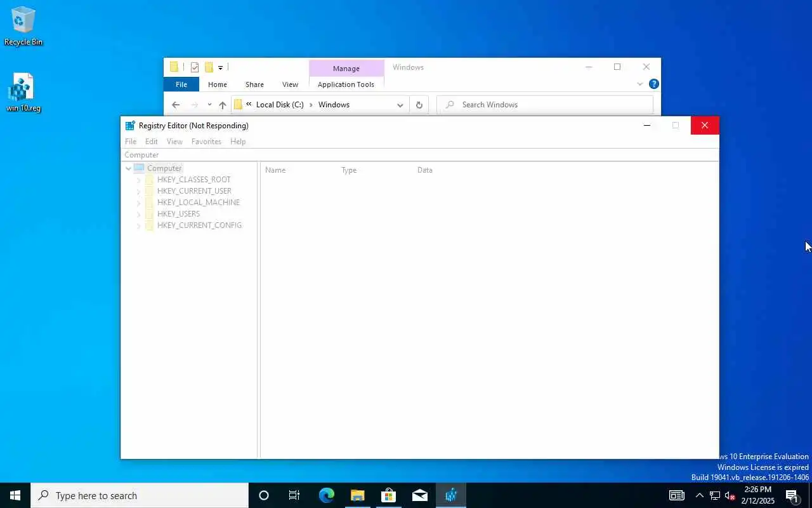Viewport: 812px width, 508px height.
Task: Refresh the Windows folder view
Action: (x=419, y=105)
